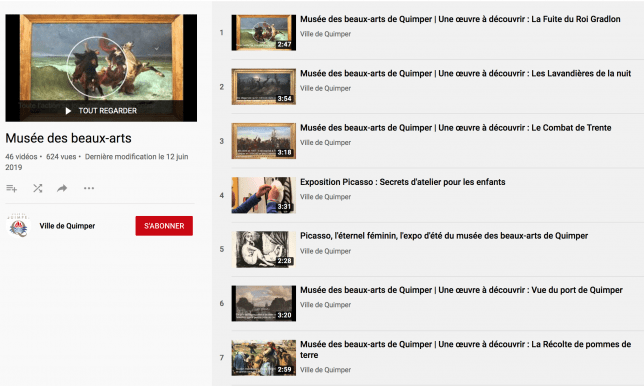This screenshot has width=644, height=386.
Task: Open thumbnail of La Fuite du Roi Gradlon
Action: point(264,32)
